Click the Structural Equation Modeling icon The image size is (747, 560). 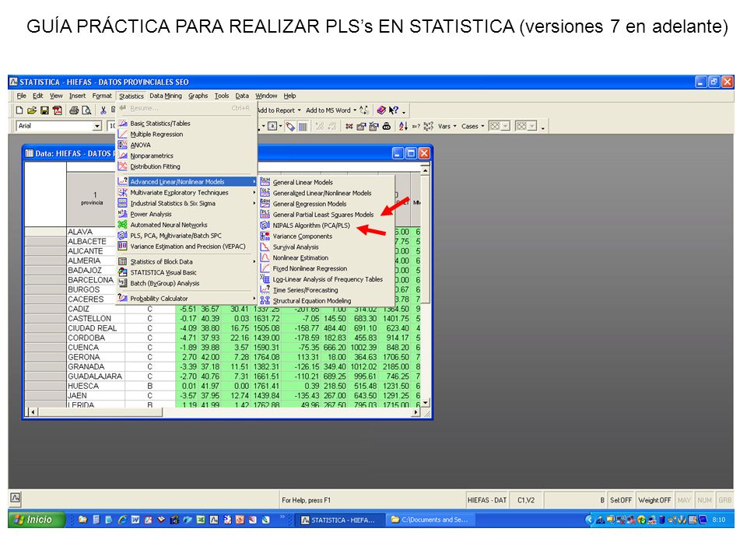[265, 300]
